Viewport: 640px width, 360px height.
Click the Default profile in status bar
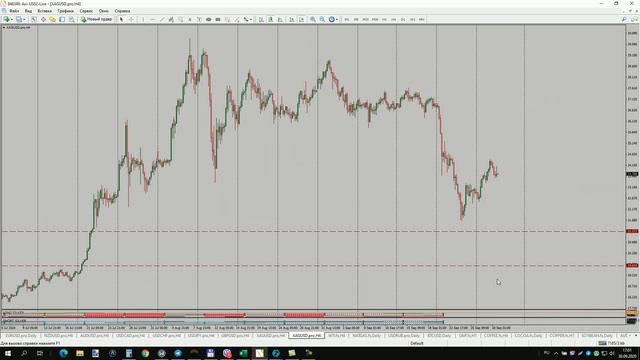(417, 343)
